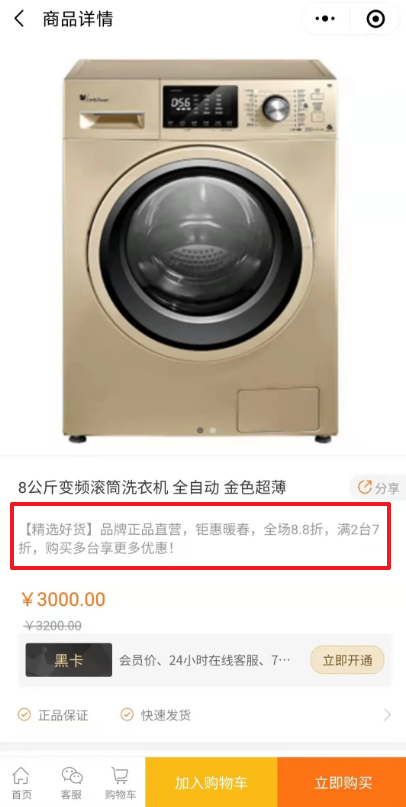
Task: Click the 立即购买 button
Action: 342,782
